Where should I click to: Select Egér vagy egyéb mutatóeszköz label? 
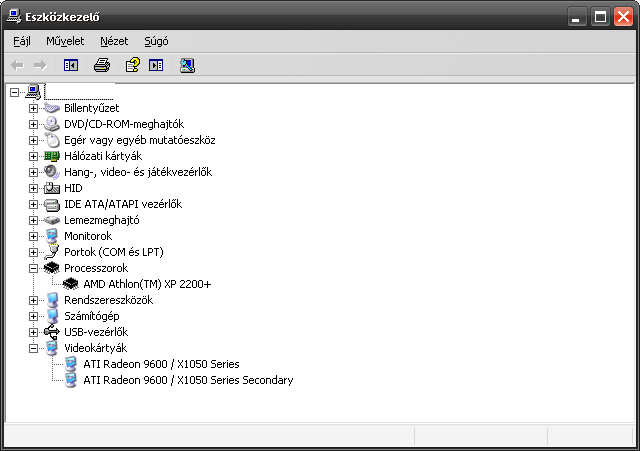(x=140, y=140)
